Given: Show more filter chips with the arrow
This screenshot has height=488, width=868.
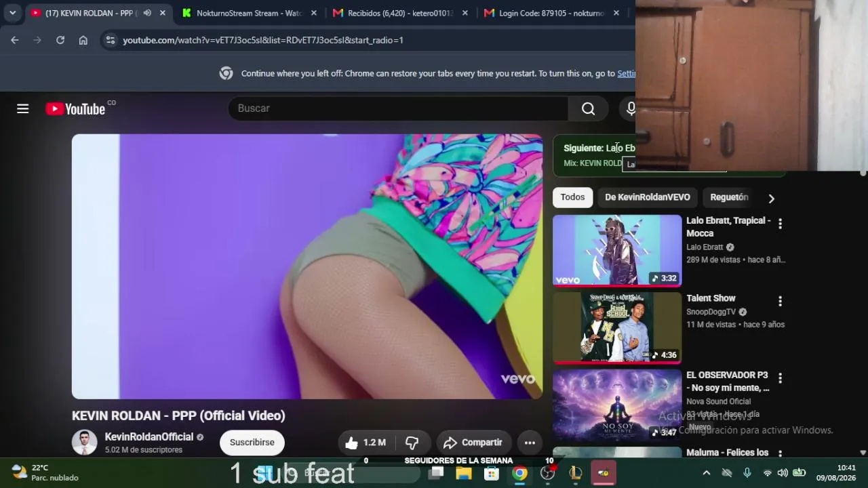Looking at the screenshot, I should (771, 198).
